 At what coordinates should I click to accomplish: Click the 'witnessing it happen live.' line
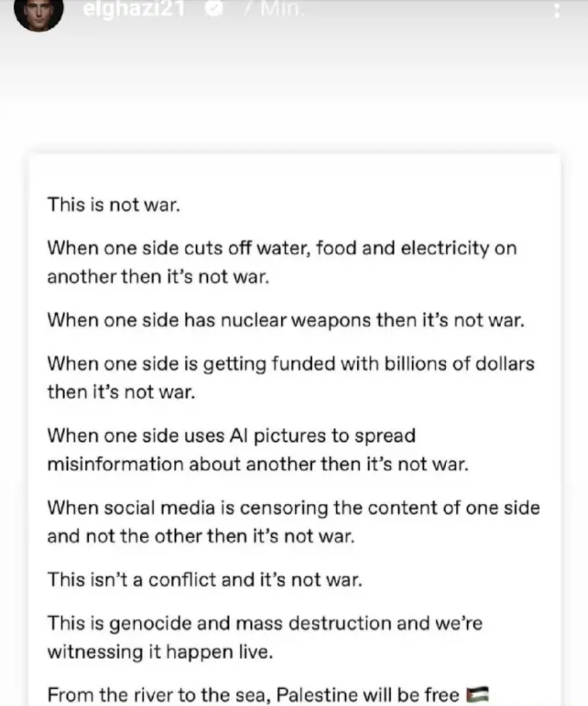(x=161, y=652)
